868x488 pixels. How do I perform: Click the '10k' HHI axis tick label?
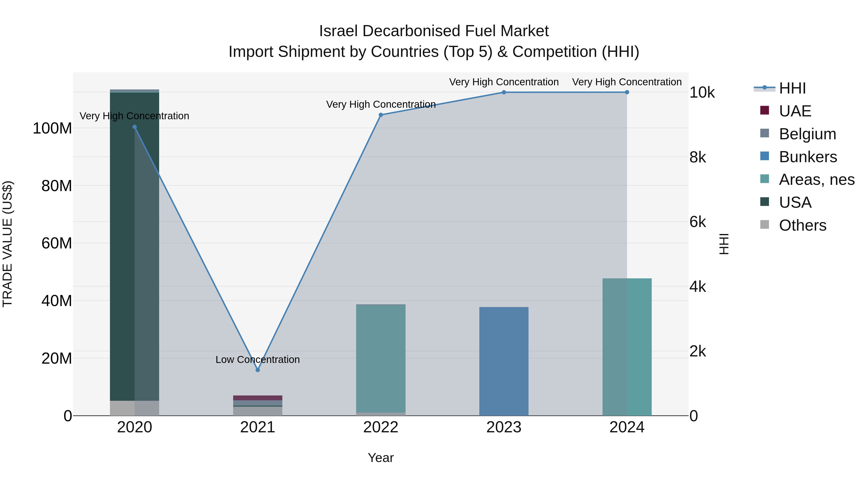coord(702,93)
